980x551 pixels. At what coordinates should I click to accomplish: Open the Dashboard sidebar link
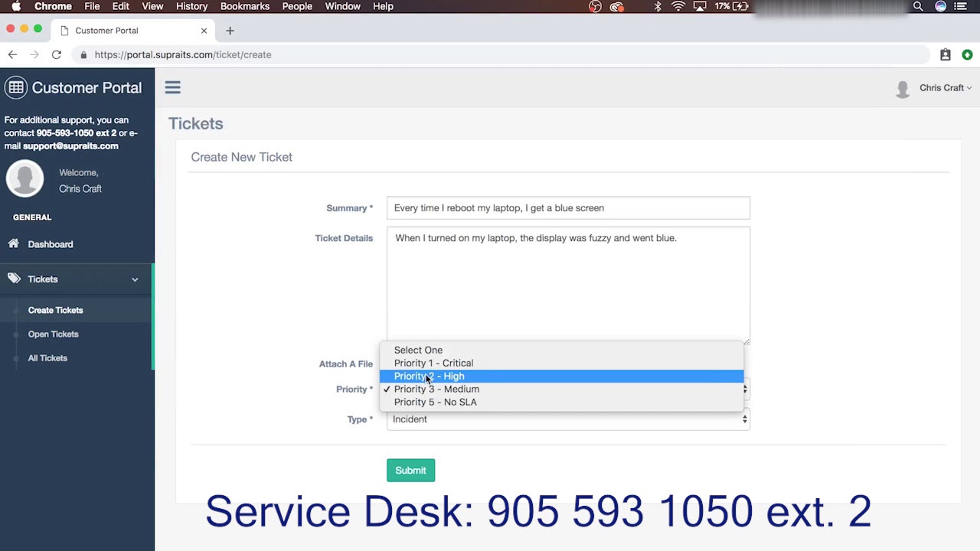coord(51,244)
